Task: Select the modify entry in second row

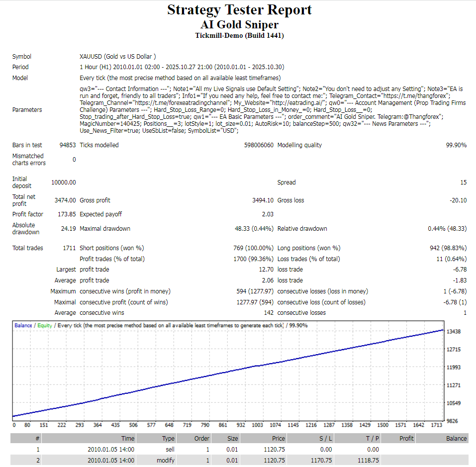Action: pyautogui.click(x=166, y=461)
